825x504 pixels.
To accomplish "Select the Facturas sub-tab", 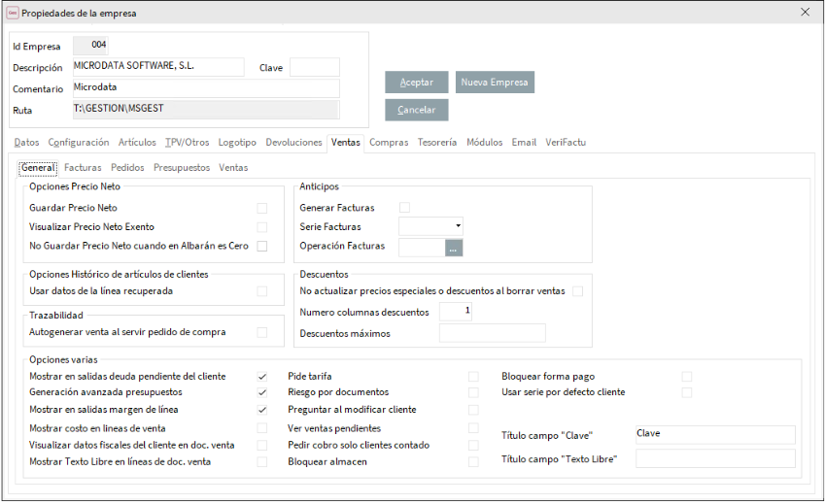I will (x=83, y=168).
